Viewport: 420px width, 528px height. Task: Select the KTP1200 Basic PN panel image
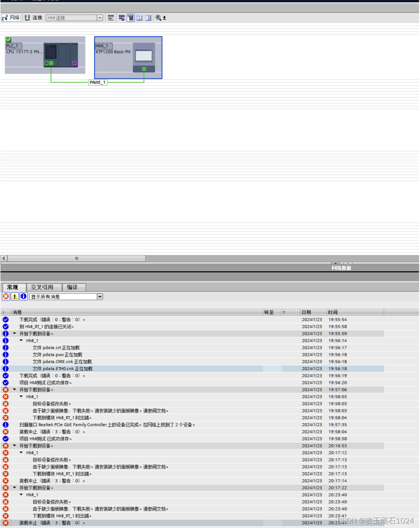click(144, 57)
